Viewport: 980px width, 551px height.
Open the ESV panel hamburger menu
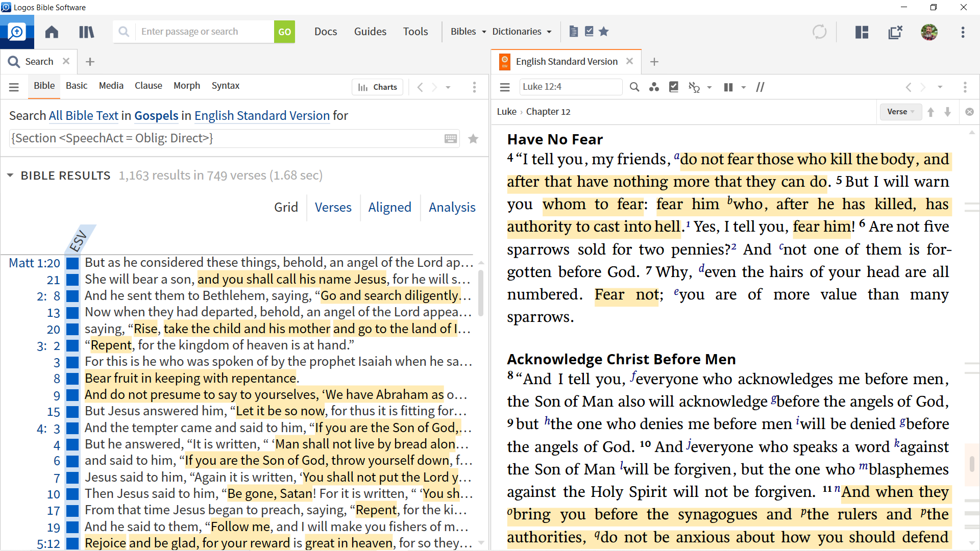pos(505,87)
